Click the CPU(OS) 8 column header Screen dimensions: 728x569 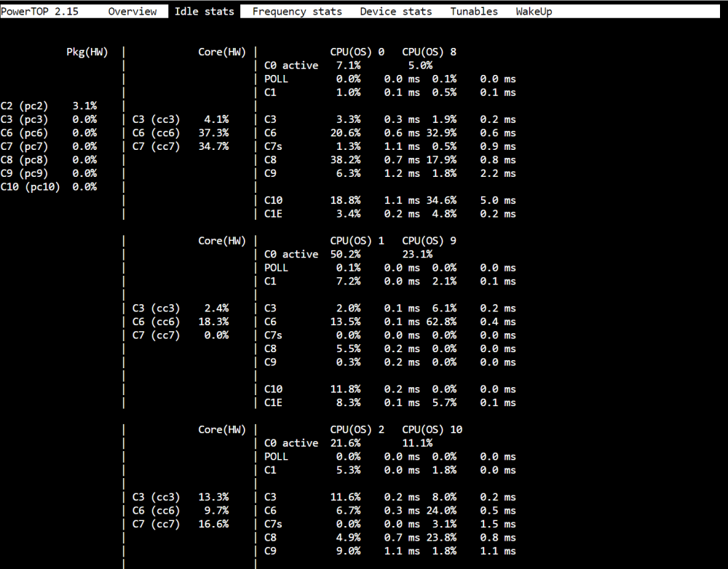click(x=429, y=52)
